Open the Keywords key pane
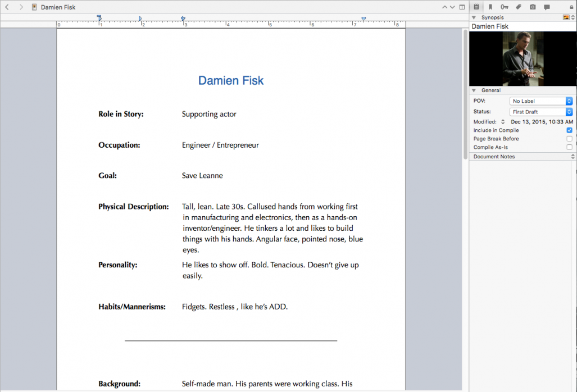Screen dimensions: 577x392 [x=504, y=7]
